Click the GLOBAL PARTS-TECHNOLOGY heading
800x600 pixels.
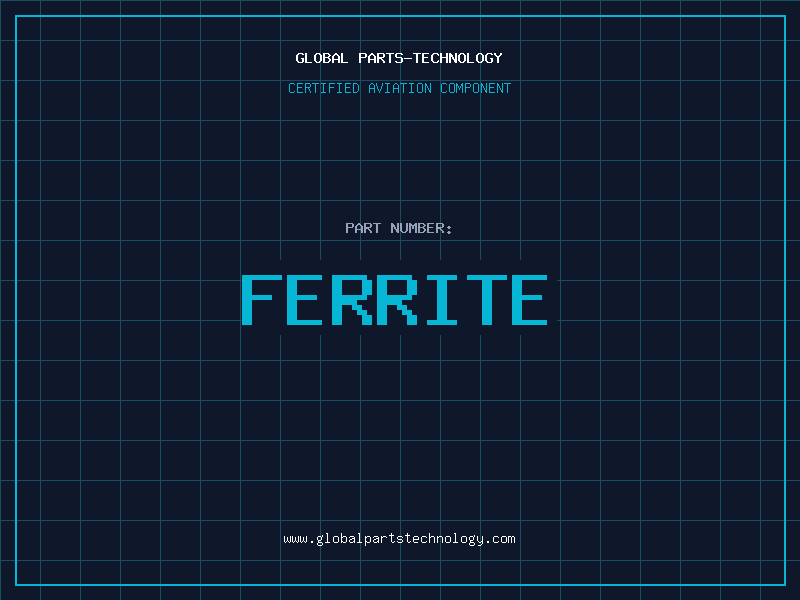(399, 58)
